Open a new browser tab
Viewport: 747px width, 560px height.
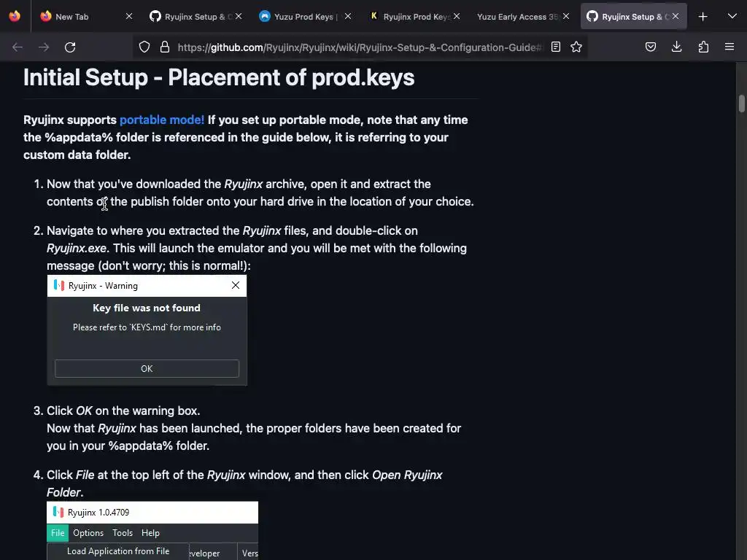pos(703,17)
